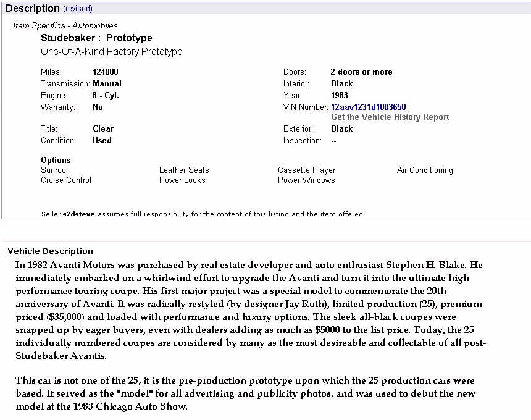This screenshot has height=420, width=531.
Task: Click the VIN number 12aav1231d1003650 link
Action: pos(369,107)
